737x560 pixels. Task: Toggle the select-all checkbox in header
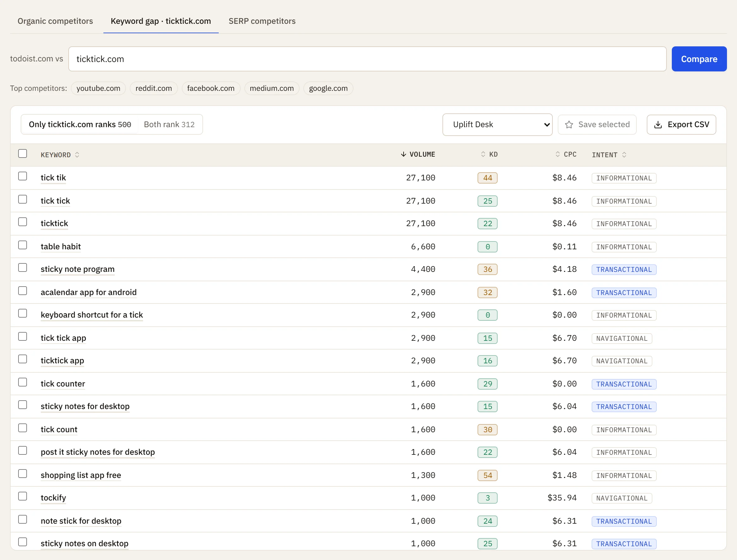pyautogui.click(x=23, y=154)
